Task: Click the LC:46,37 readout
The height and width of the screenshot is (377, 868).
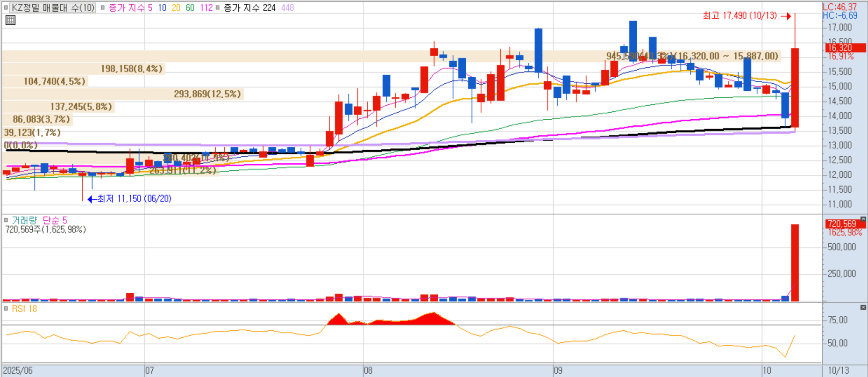Action: point(840,7)
